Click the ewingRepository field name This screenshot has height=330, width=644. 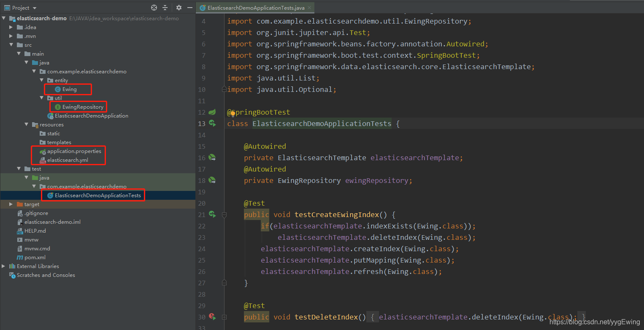(x=376, y=180)
